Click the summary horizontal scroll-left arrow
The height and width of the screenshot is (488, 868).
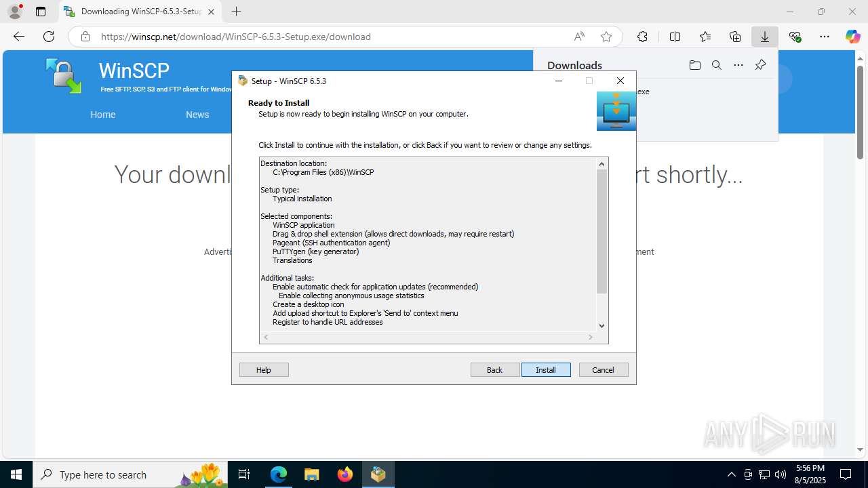[x=266, y=337]
